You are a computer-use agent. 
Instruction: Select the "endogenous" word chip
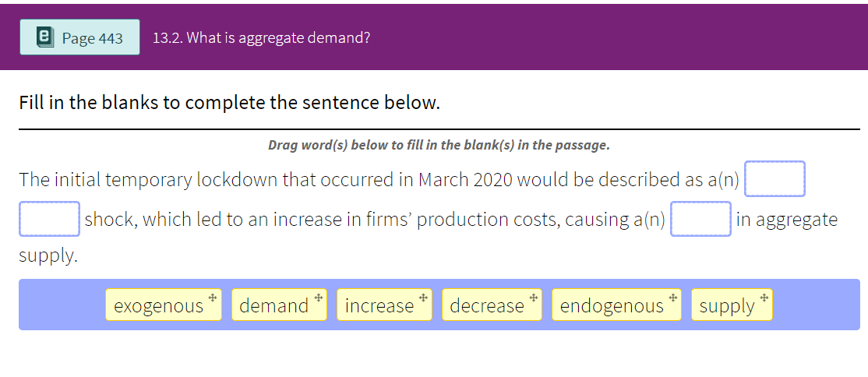[x=611, y=305]
